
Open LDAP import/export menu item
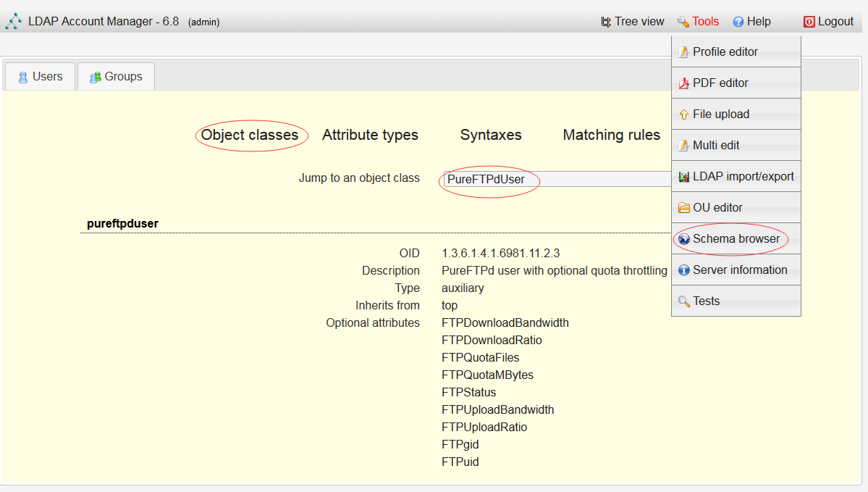coord(743,177)
